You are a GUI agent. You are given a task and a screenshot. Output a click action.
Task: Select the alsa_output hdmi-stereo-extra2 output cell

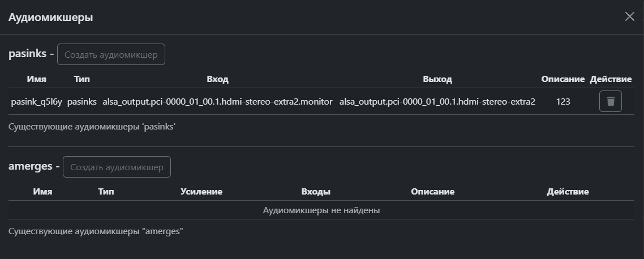tap(437, 102)
